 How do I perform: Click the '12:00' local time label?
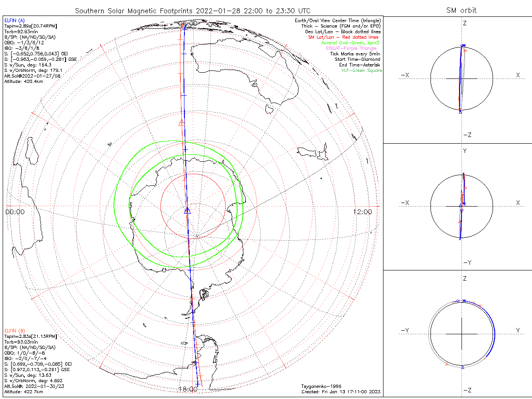pos(363,212)
